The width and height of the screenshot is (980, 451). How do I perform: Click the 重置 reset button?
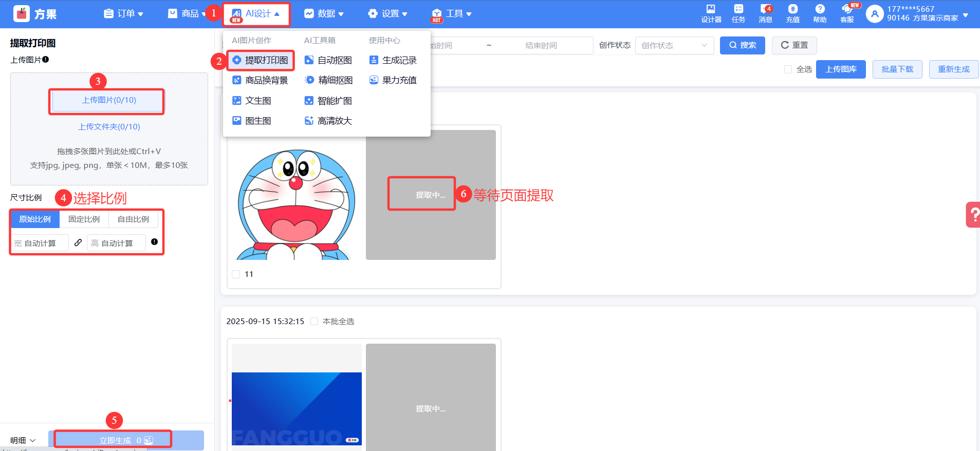click(x=794, y=45)
